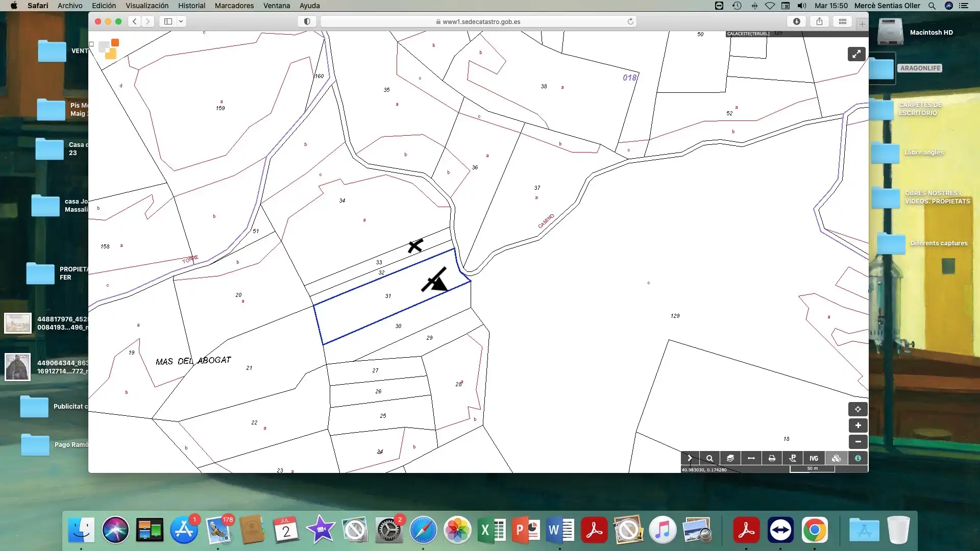Open System Preferences from the Dock
Viewport: 980px width, 551px height.
click(x=389, y=530)
